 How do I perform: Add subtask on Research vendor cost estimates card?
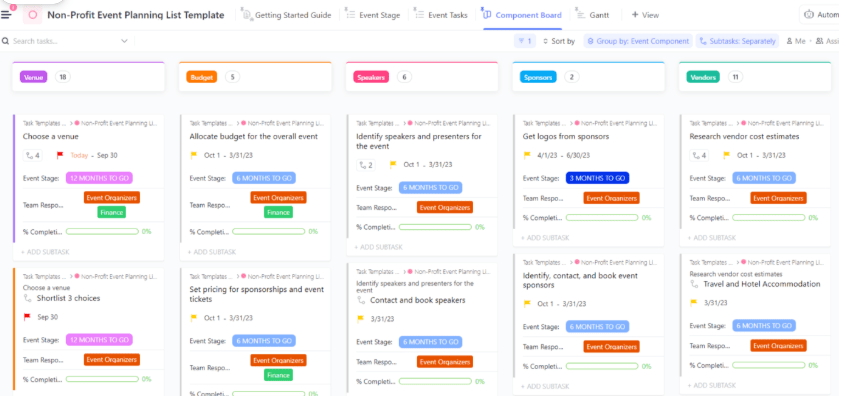(x=712, y=238)
